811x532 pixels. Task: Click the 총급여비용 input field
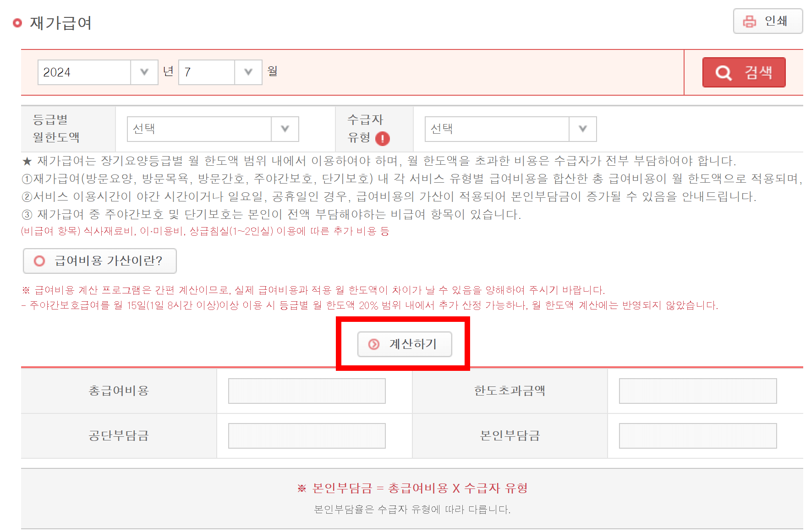(306, 391)
